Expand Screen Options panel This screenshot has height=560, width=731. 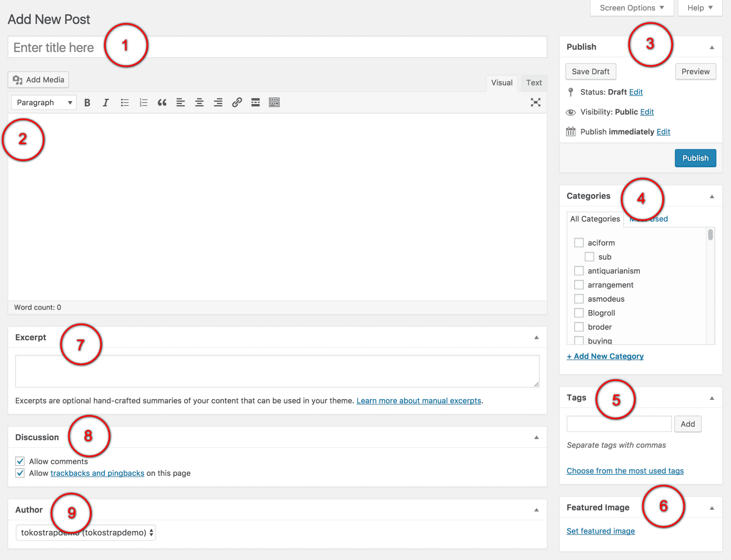coord(631,8)
